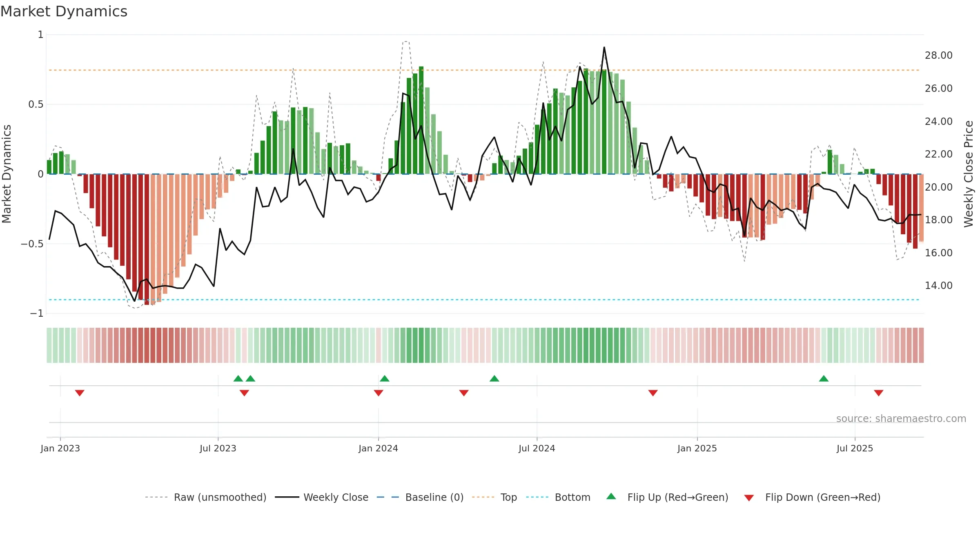Click the 28.00 price axis label

(x=939, y=56)
